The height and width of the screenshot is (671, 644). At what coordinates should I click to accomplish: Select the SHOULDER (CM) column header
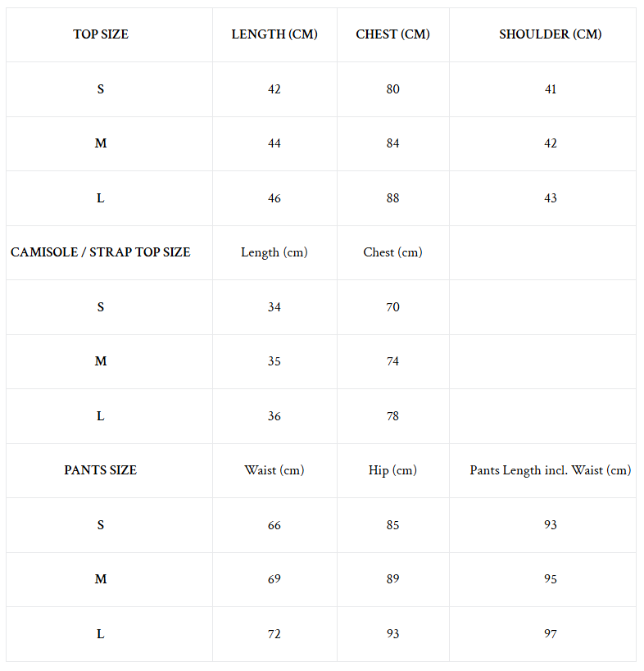coord(550,34)
